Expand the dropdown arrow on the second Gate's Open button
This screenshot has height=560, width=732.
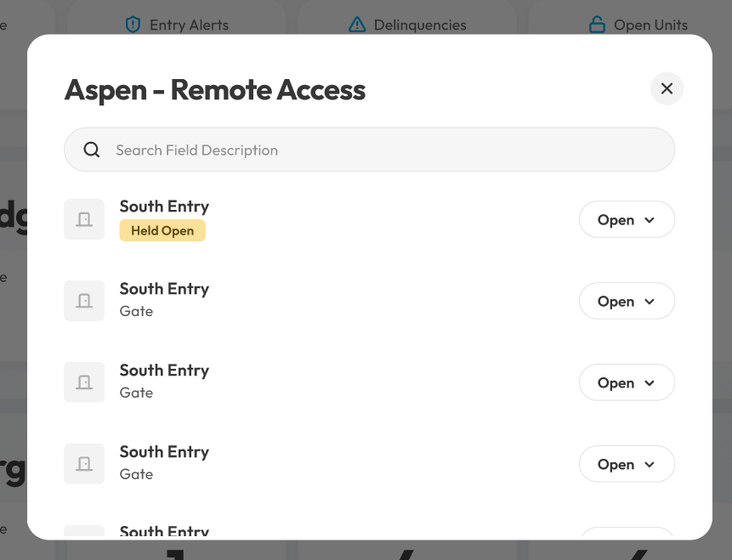click(649, 382)
